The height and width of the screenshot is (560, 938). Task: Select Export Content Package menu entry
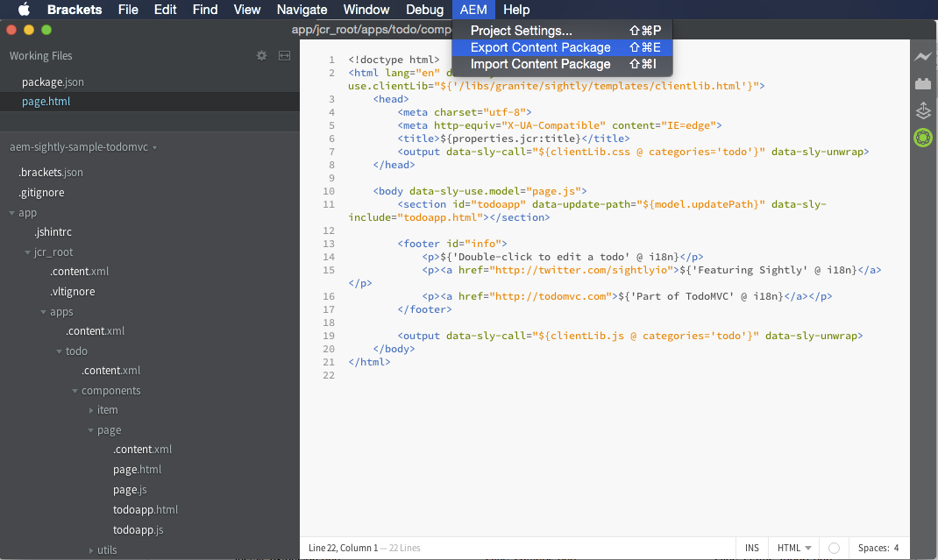[562, 47]
